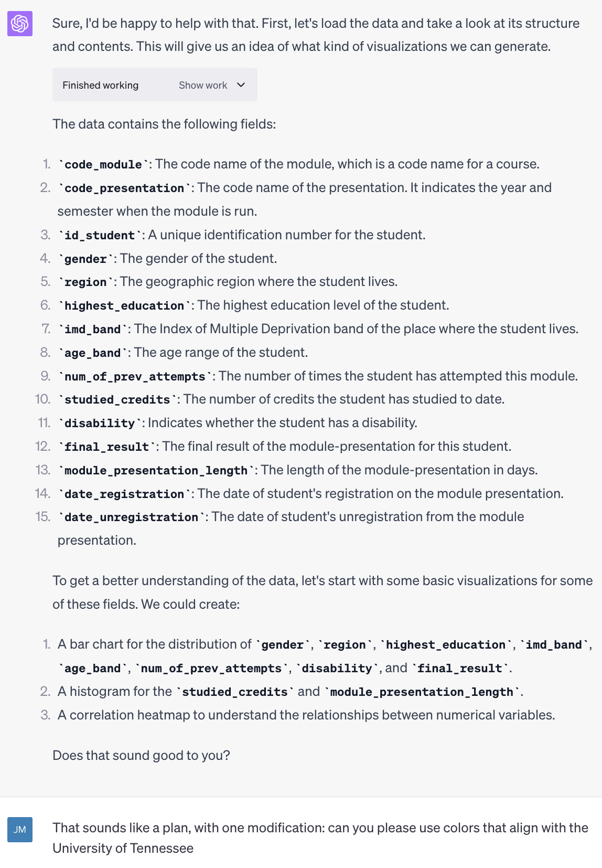
Task: Select the date_registration code term
Action: tap(124, 494)
